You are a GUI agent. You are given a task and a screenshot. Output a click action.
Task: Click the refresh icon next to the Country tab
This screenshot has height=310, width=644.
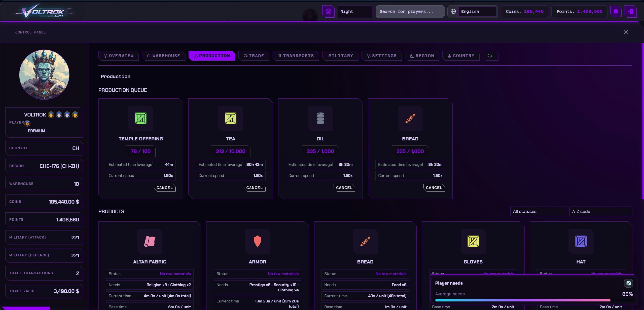coord(490,56)
